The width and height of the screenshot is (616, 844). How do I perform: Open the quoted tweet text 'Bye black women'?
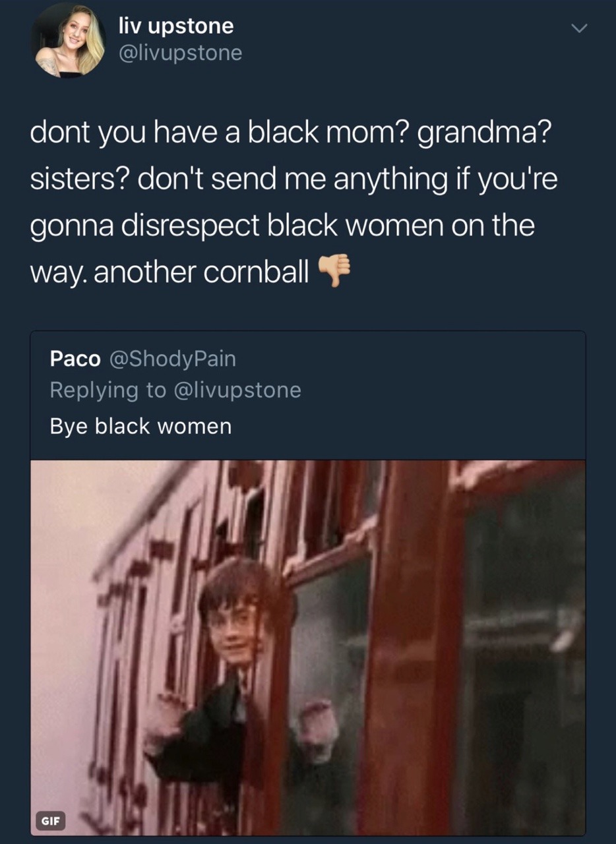coord(141,426)
